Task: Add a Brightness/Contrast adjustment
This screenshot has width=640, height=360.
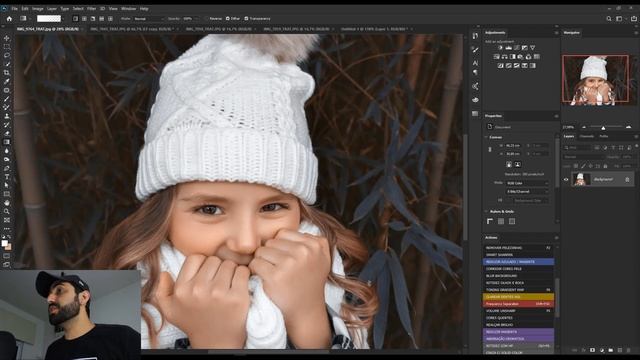Action: (x=500, y=48)
